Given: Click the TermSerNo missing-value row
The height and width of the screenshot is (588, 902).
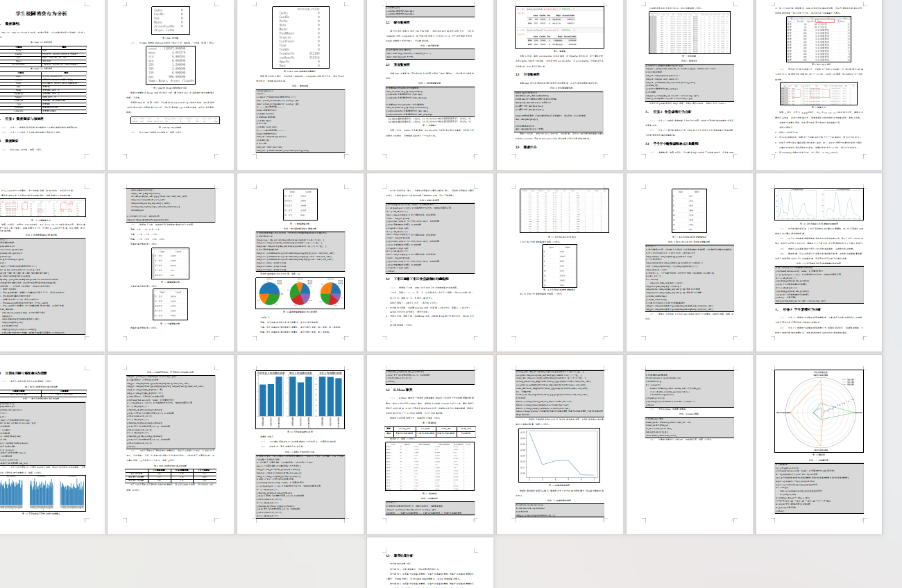Looking at the screenshot, I should 298,53.
